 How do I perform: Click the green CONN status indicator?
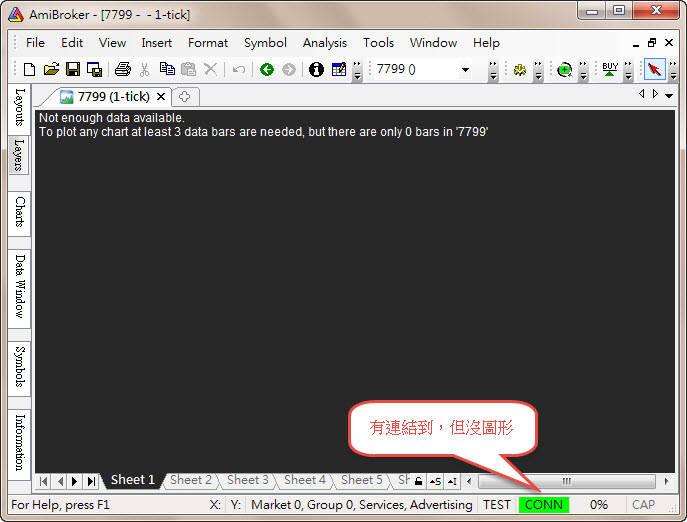click(x=544, y=505)
